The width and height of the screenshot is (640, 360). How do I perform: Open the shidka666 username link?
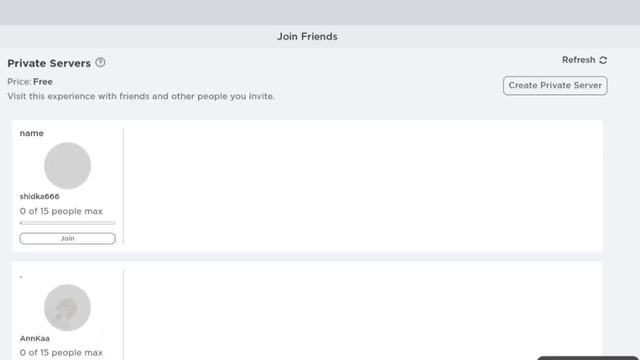click(40, 196)
